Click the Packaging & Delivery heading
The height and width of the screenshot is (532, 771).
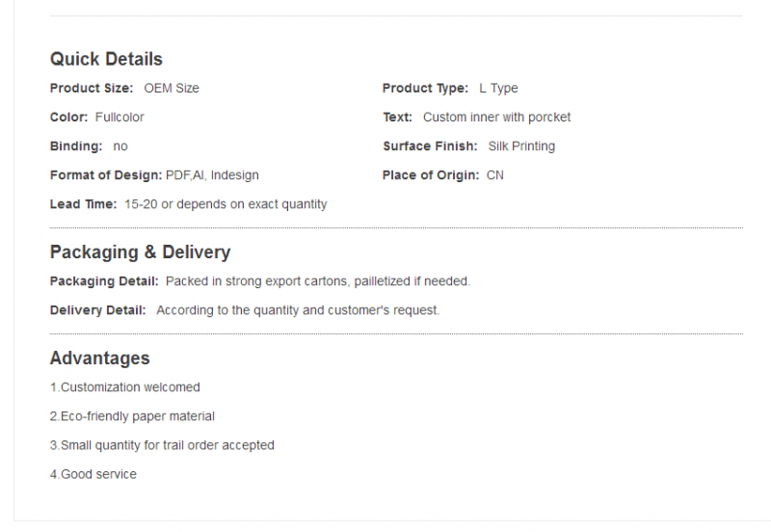pyautogui.click(x=140, y=252)
